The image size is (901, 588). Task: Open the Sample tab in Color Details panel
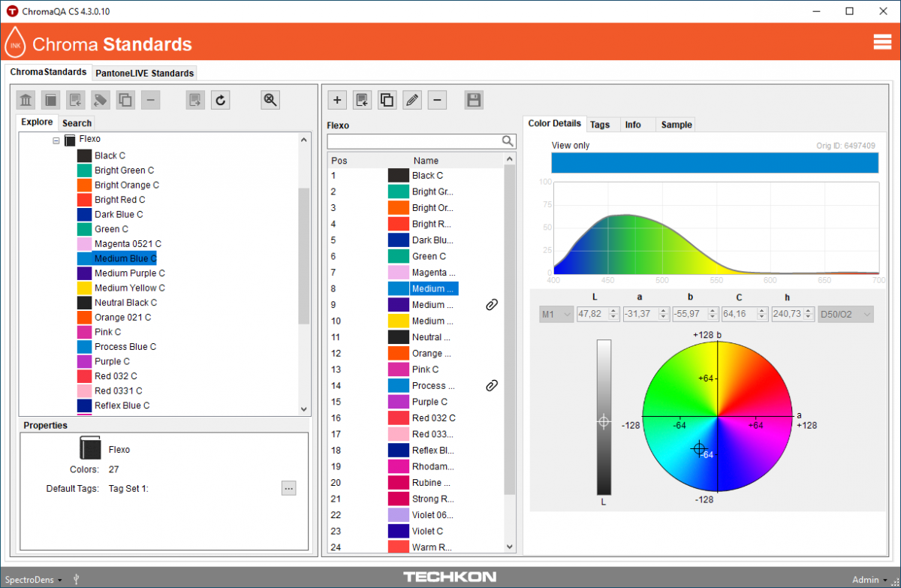point(675,124)
